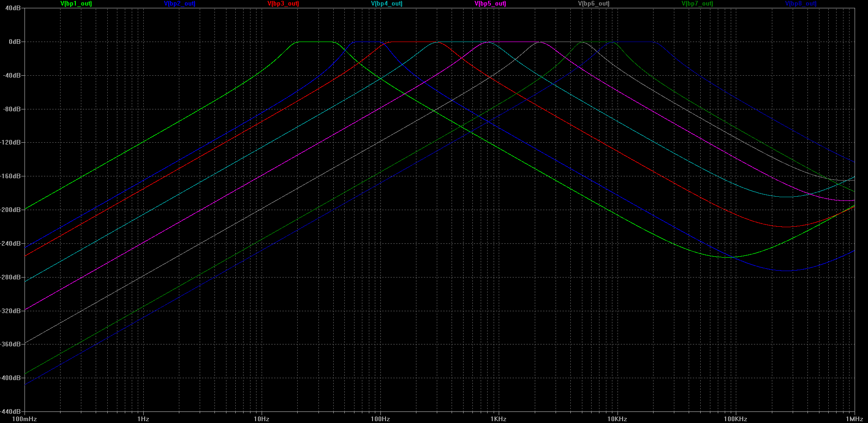868x423 pixels.
Task: Click the 10Hz frequency axis label
Action: tap(262, 419)
